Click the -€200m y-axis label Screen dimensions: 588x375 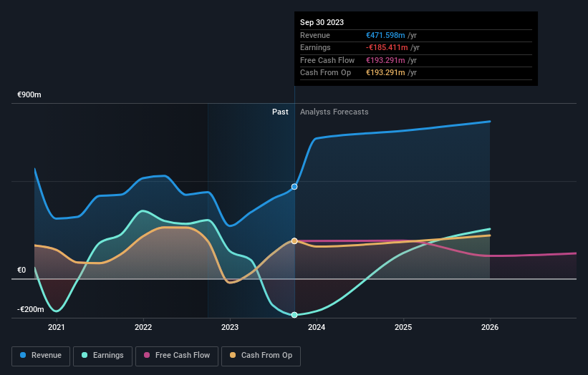30,309
